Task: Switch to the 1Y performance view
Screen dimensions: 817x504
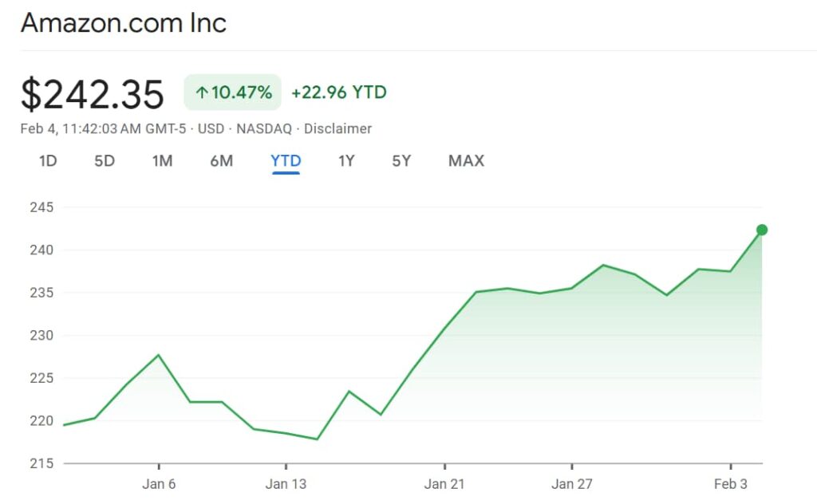Action: click(x=346, y=161)
